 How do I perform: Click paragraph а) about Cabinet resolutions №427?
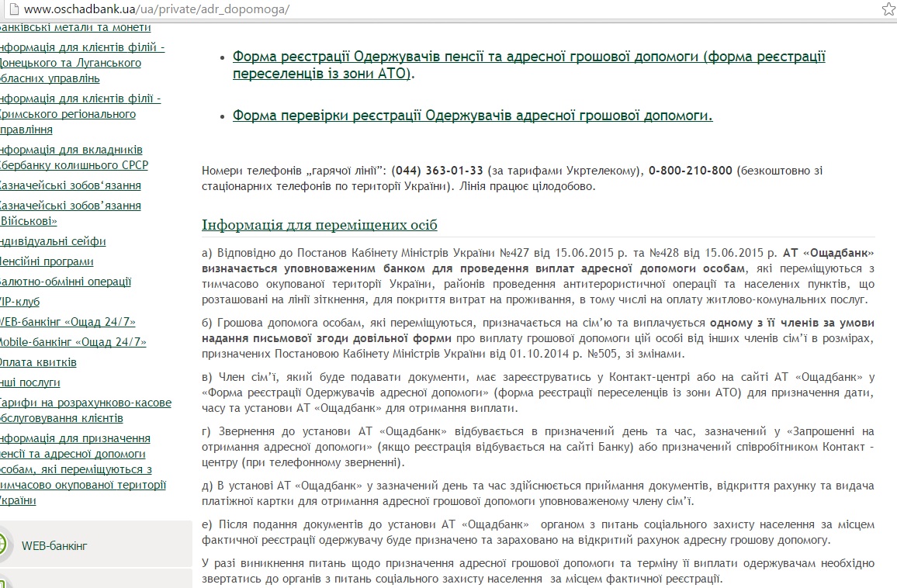538,276
